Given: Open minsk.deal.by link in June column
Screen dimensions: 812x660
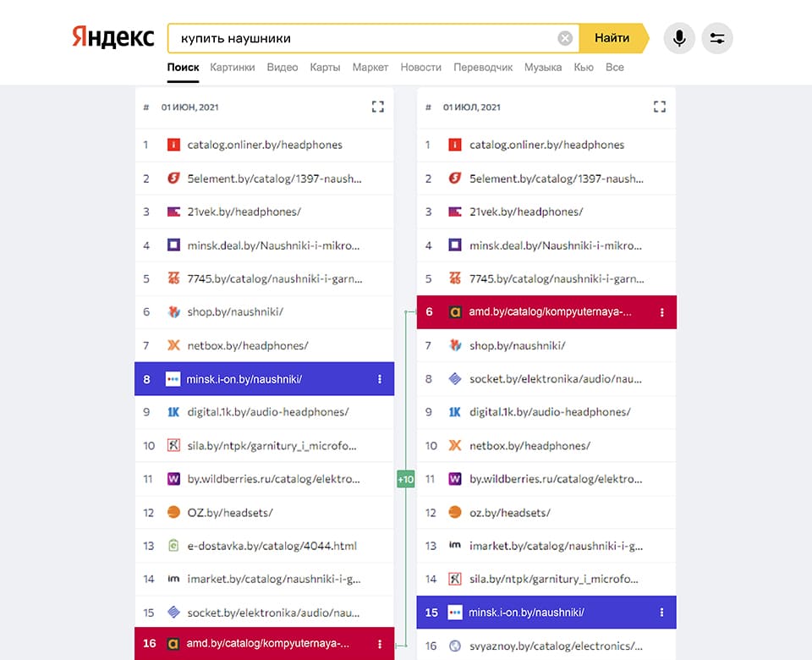Looking at the screenshot, I should tap(273, 245).
